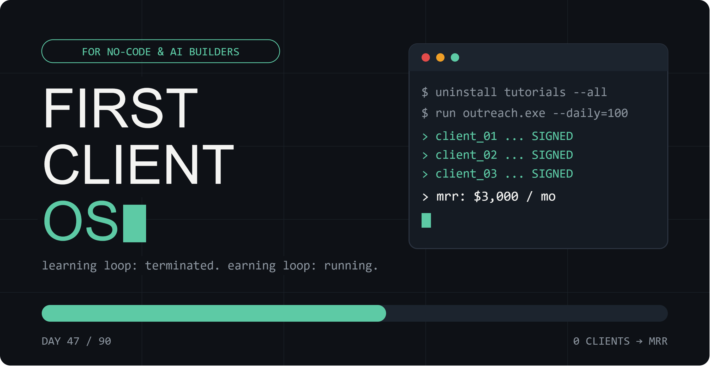
Task: Click the red dot in terminal window
Action: 425,57
